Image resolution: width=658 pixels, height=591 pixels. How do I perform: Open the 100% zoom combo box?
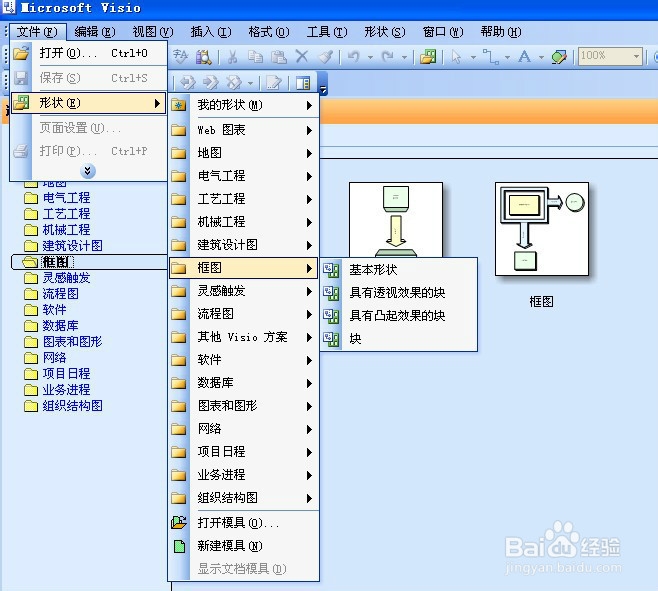[x=611, y=56]
